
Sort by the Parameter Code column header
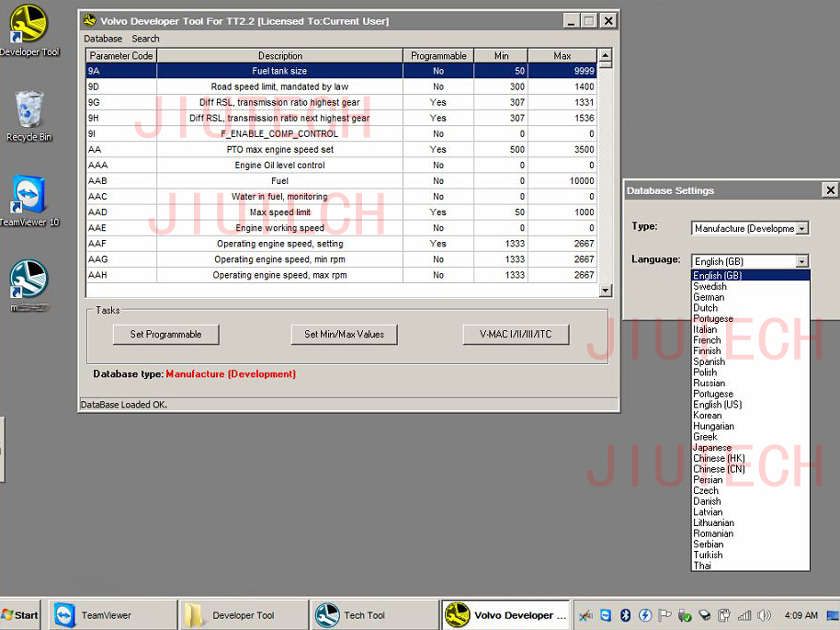[x=121, y=56]
